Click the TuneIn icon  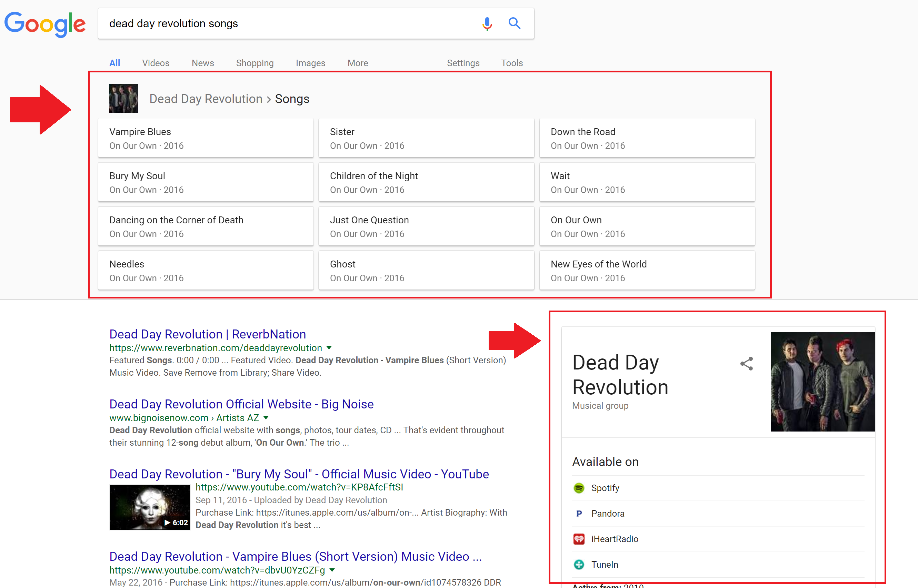[x=579, y=564]
